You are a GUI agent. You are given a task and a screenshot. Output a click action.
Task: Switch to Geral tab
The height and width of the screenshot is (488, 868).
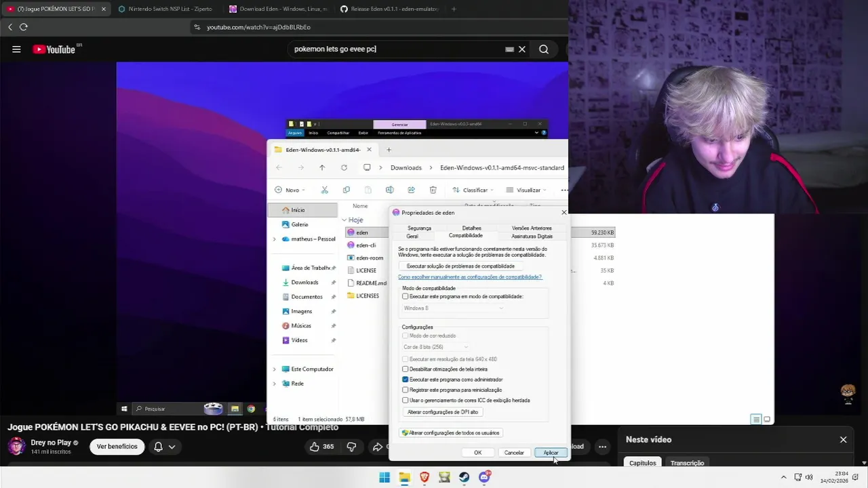412,236
